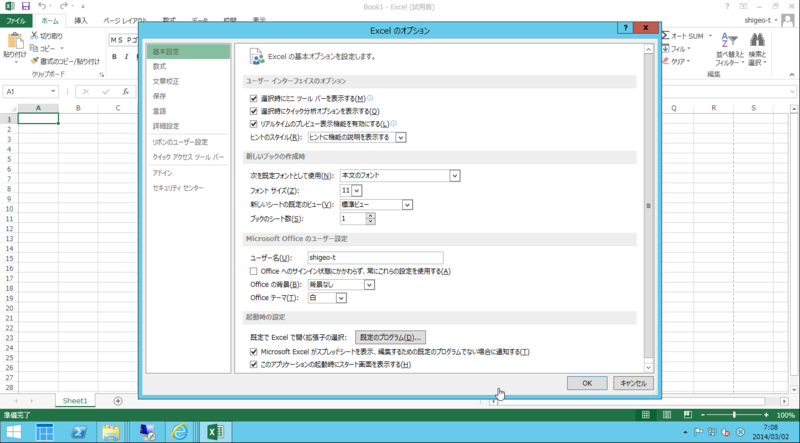Open the Name Box dropdown arrow

tap(53, 92)
